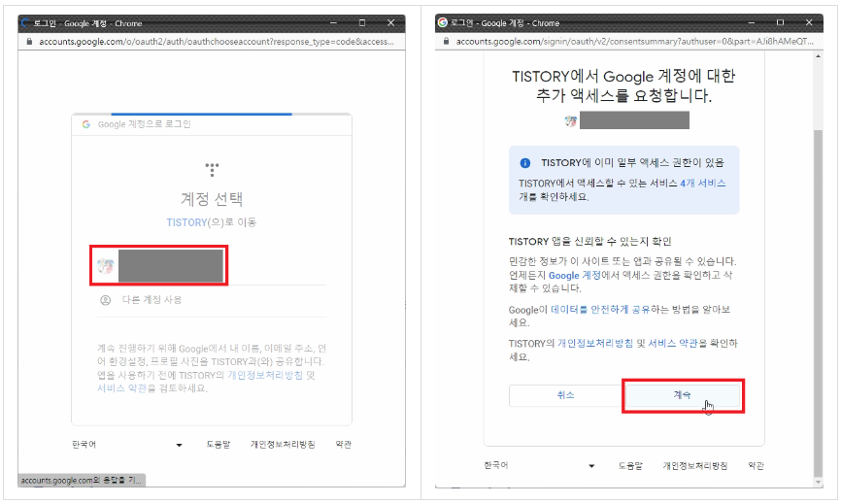Viewport: 841px width, 504px height.
Task: Click the 취소 button in consent window
Action: click(x=565, y=395)
